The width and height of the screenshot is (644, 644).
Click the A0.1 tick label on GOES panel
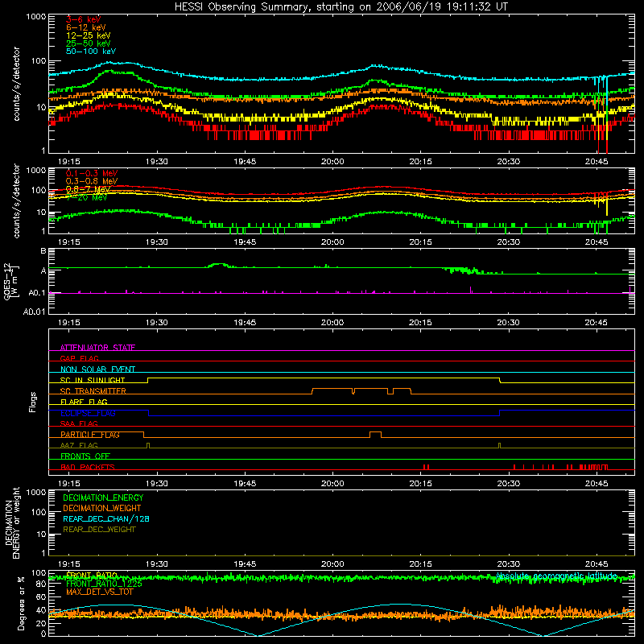(37, 293)
